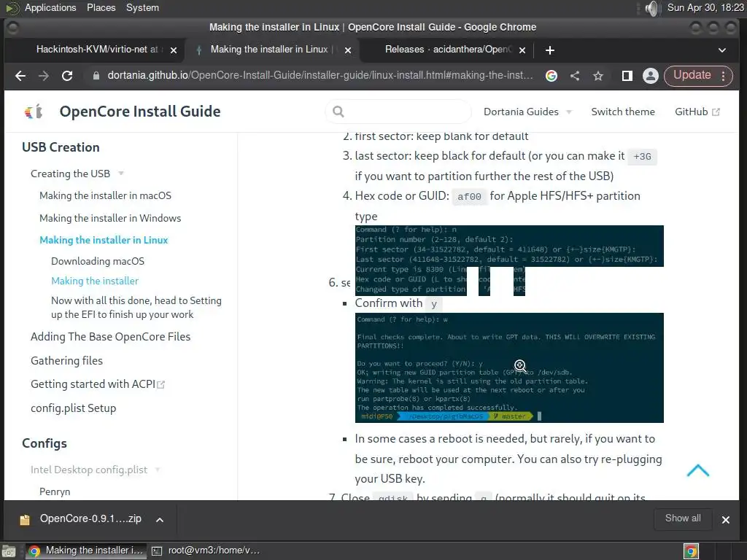Open the Places menu

101,7
